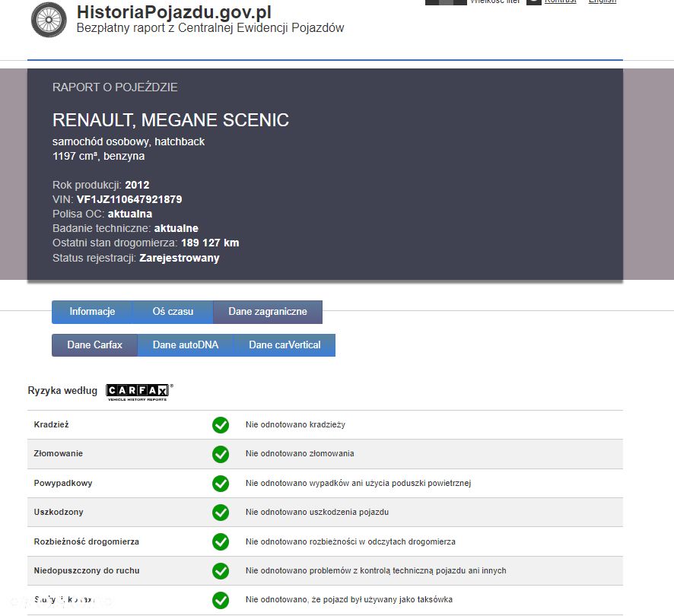Select the VIN VF1JZ110647921879
674x616 pixels.
(x=129, y=199)
